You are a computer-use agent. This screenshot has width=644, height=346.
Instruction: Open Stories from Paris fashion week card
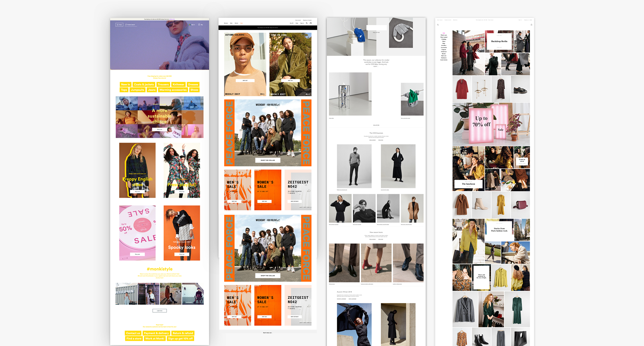pyautogui.click(x=499, y=230)
